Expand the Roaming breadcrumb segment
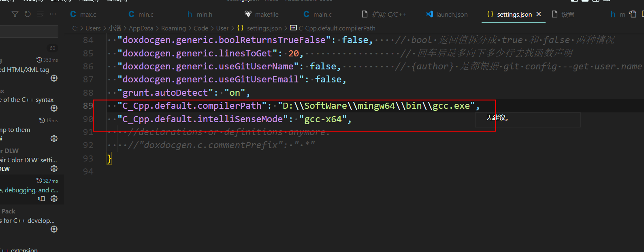Viewport: 644px width, 252px height. (173, 28)
